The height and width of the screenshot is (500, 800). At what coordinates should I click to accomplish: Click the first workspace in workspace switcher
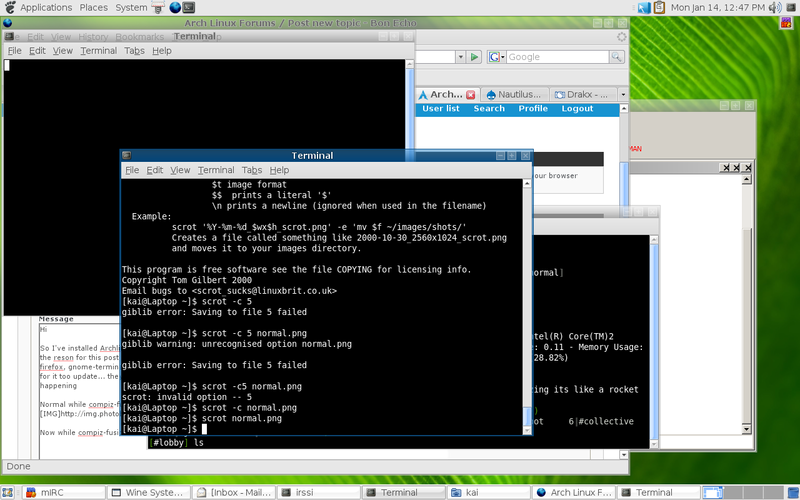(712, 492)
